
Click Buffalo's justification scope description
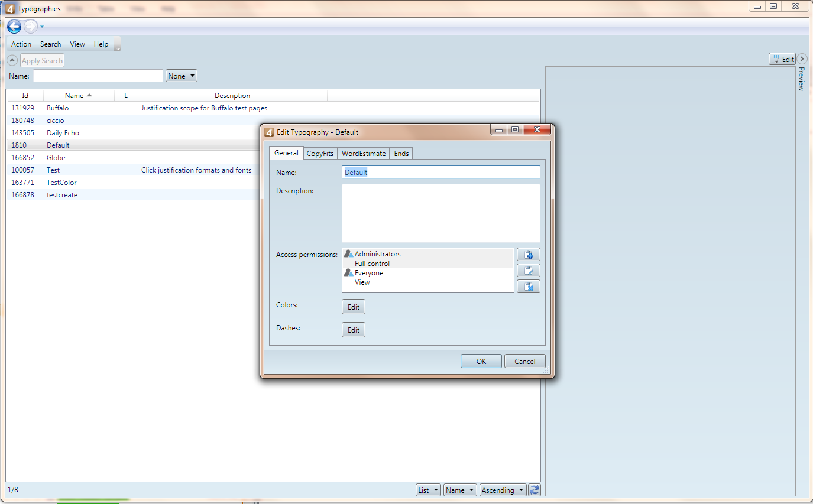[204, 108]
